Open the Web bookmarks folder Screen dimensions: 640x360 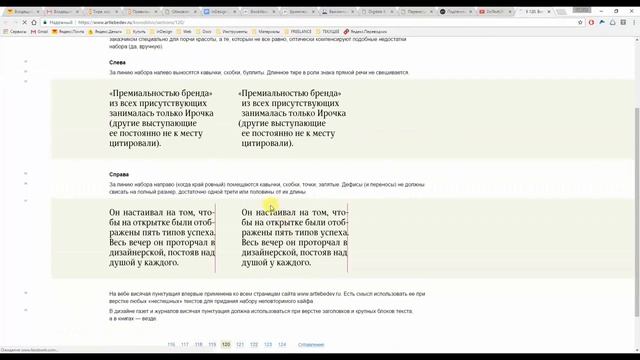(184, 31)
